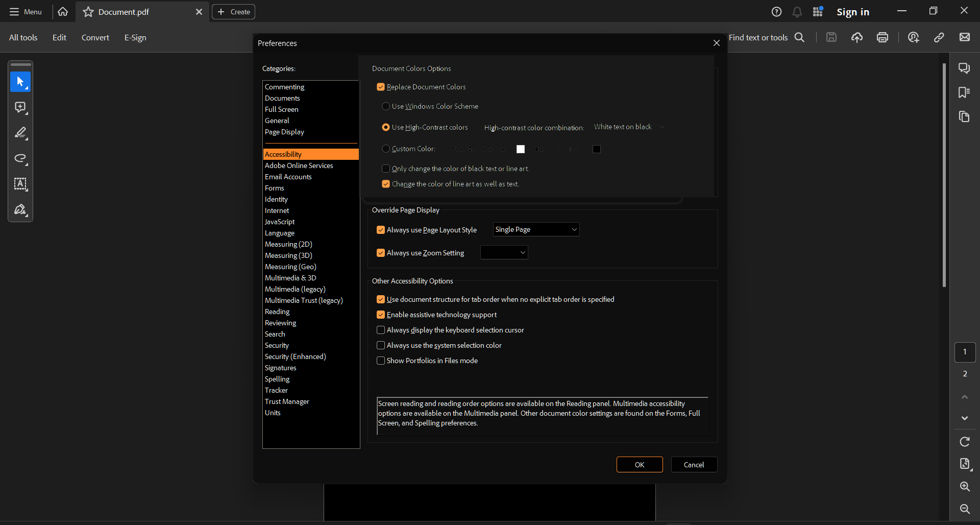This screenshot has height=525, width=980.
Task: Open the High-contrast color combination dropdown
Action: point(629,127)
